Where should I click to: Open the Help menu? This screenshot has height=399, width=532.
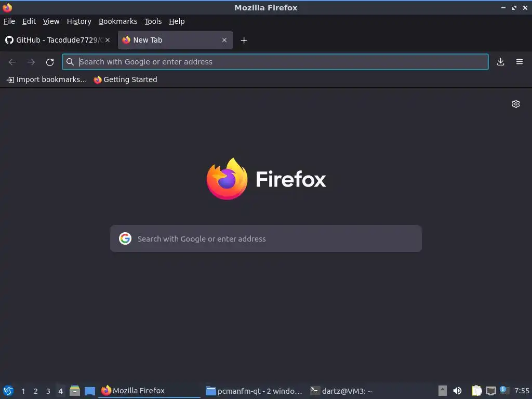[x=177, y=21]
